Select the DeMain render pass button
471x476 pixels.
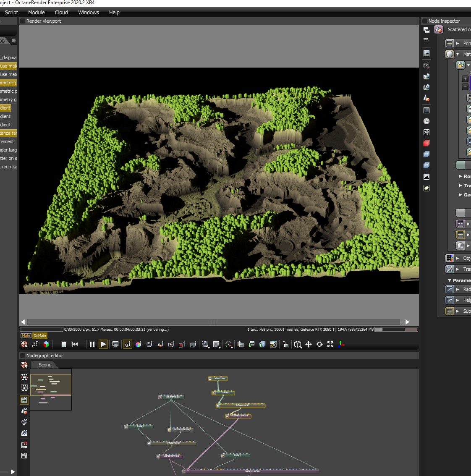(x=40, y=336)
